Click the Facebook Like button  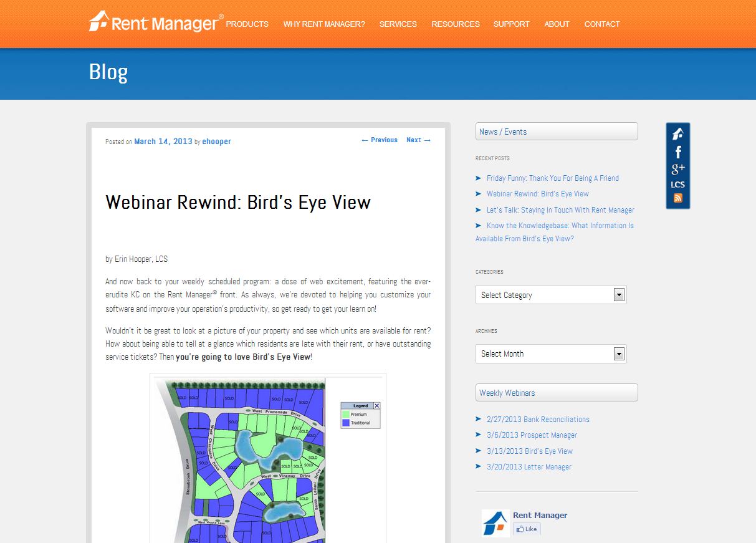527,529
